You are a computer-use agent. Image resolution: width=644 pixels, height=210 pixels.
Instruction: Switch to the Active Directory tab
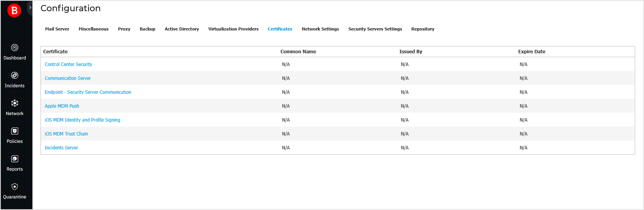[x=182, y=29]
